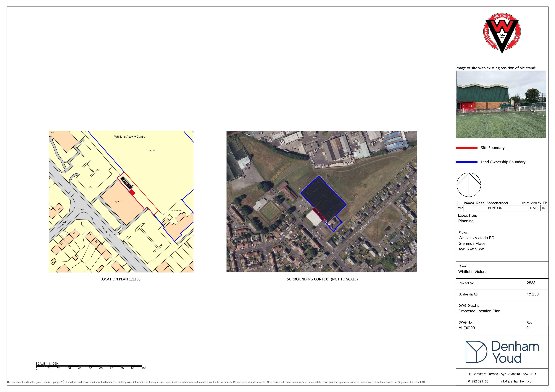Click the 'Planning' layout status value
The height and width of the screenshot is (392, 555).
(466, 221)
